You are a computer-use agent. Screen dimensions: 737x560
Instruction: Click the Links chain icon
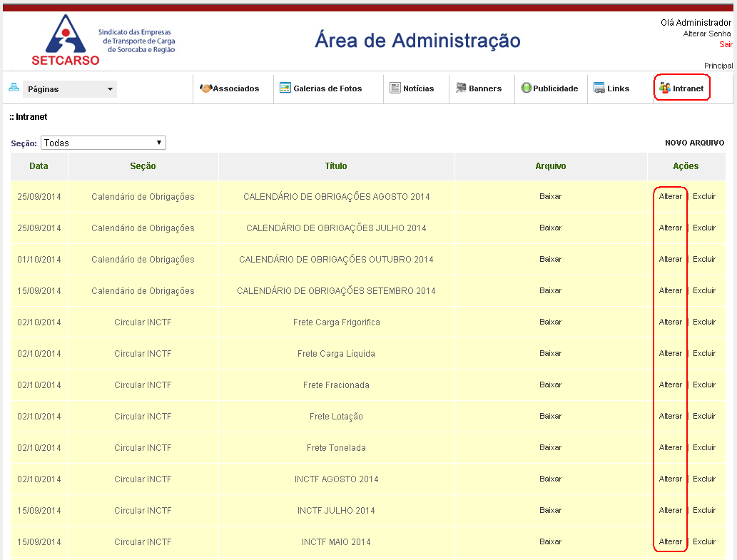[599, 88]
